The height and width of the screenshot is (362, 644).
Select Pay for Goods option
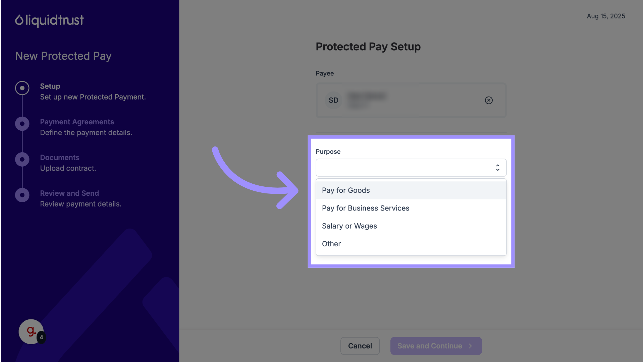(x=346, y=190)
